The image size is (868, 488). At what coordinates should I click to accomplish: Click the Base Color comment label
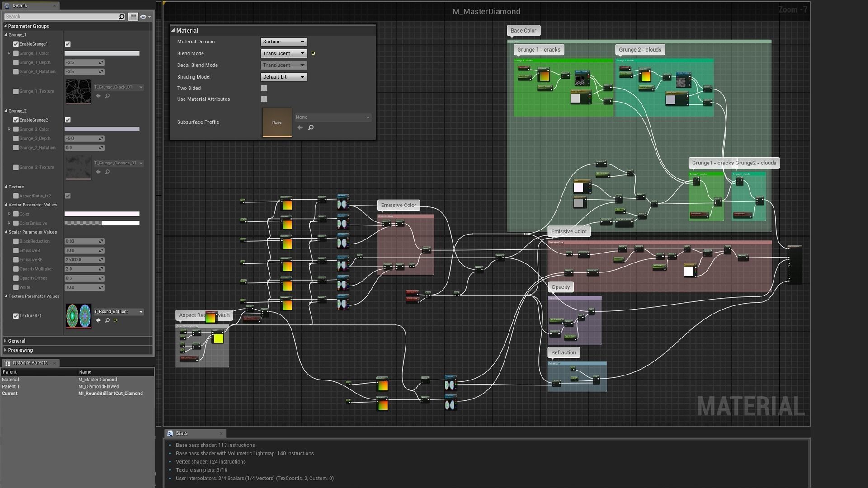[523, 31]
